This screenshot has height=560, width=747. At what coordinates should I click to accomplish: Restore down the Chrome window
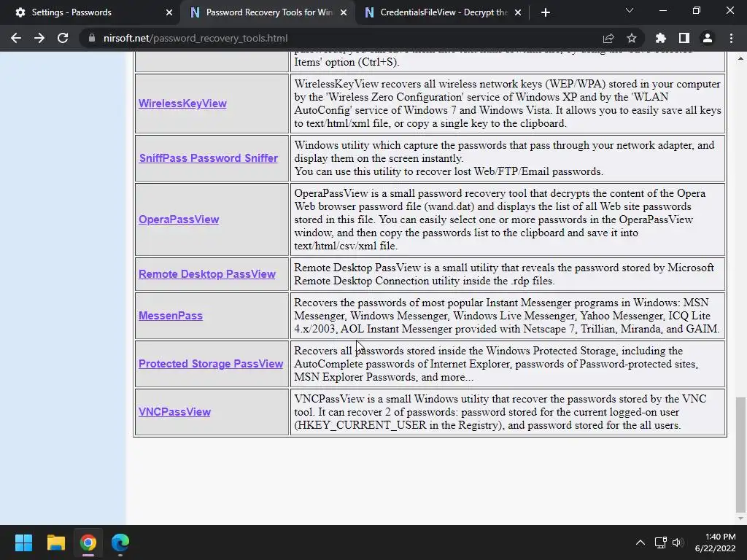[x=697, y=10]
